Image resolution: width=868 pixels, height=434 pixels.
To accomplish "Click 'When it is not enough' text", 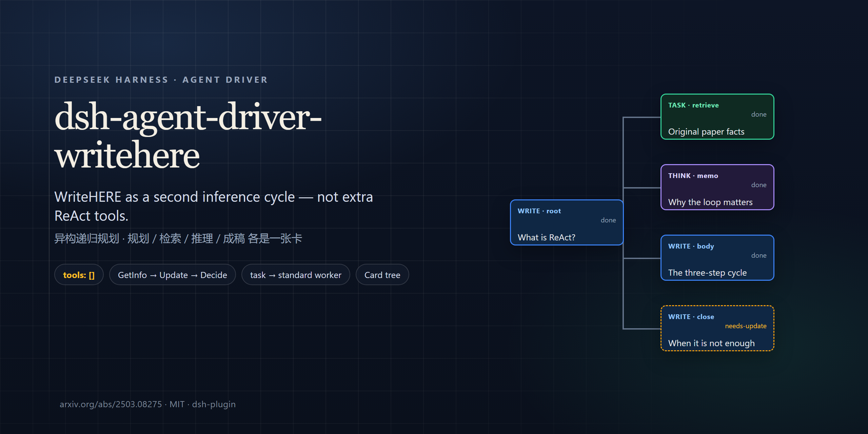I will [711, 343].
